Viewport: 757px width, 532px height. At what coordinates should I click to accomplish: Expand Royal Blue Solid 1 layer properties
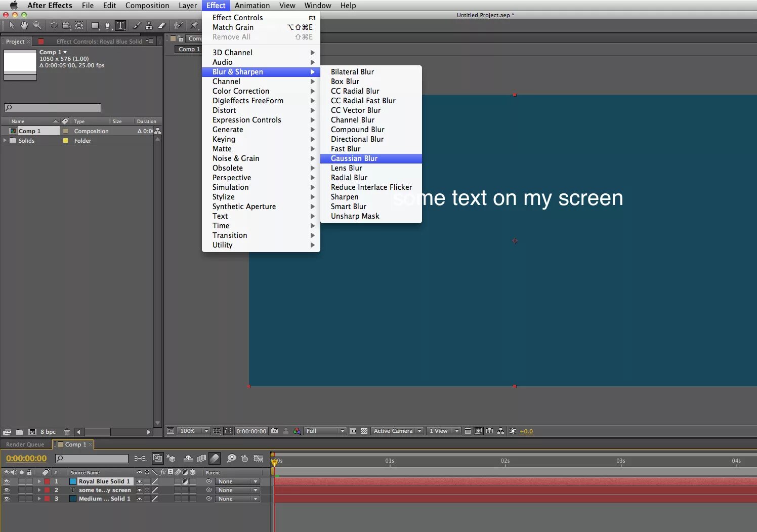39,481
